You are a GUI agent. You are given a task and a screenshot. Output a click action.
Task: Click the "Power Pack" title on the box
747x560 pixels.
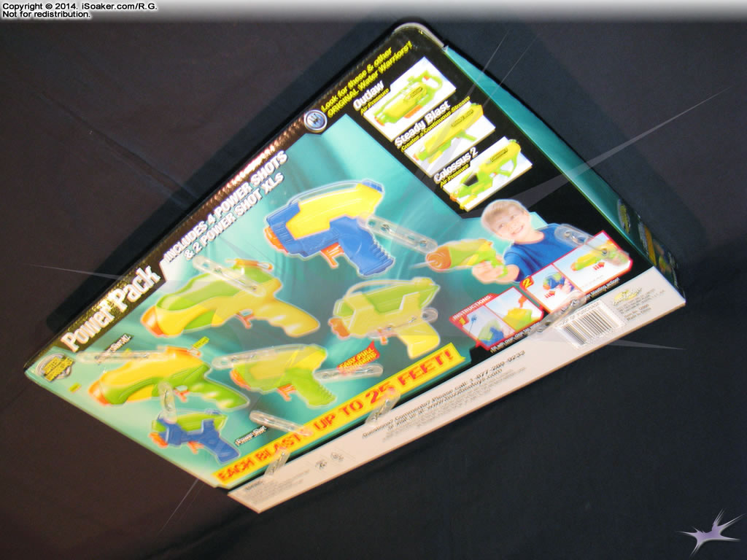tap(111, 307)
